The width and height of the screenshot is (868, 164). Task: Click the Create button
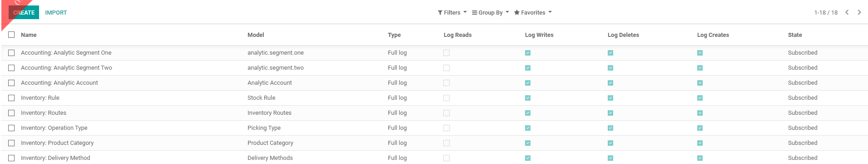[24, 12]
